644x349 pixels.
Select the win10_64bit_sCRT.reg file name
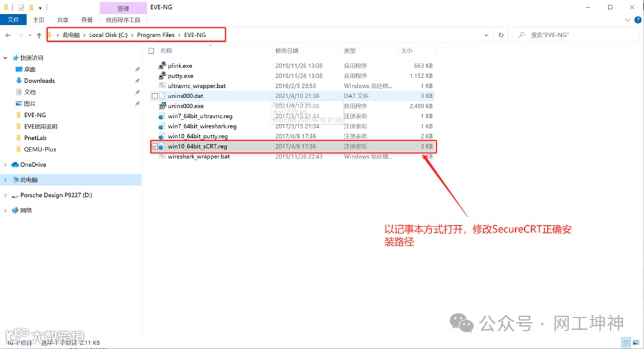pyautogui.click(x=197, y=146)
